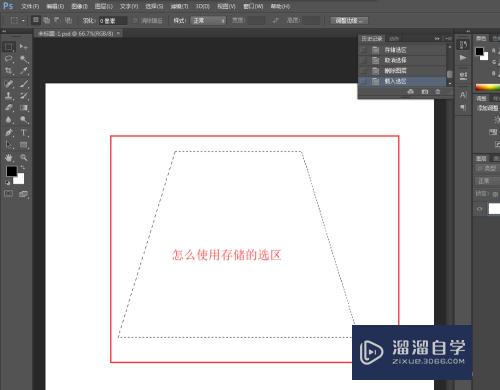Toggle layer visibility eye icon
The width and height of the screenshot is (500, 390).
tap(480, 209)
